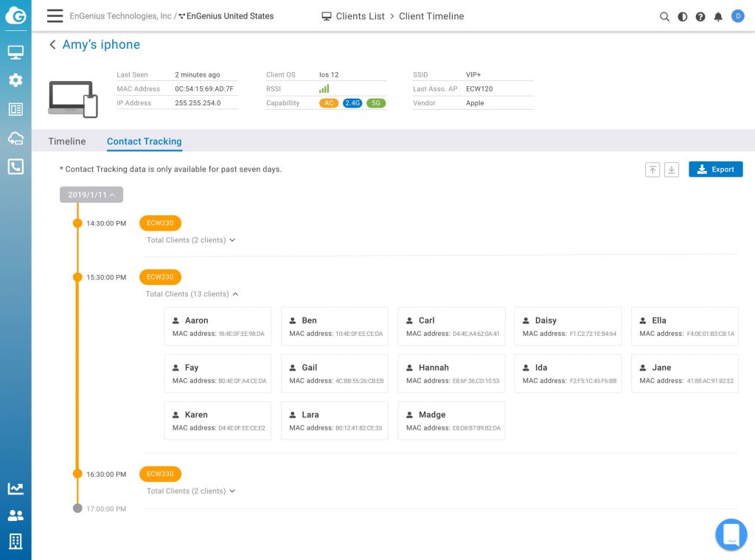Image resolution: width=755 pixels, height=560 pixels.
Task: Open the Hannah client card
Action: [x=452, y=374]
